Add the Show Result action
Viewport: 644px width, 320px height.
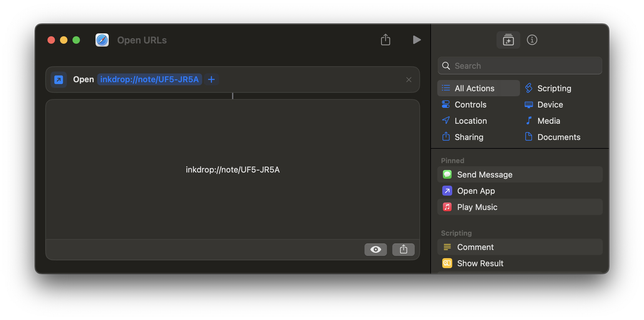pyautogui.click(x=520, y=263)
